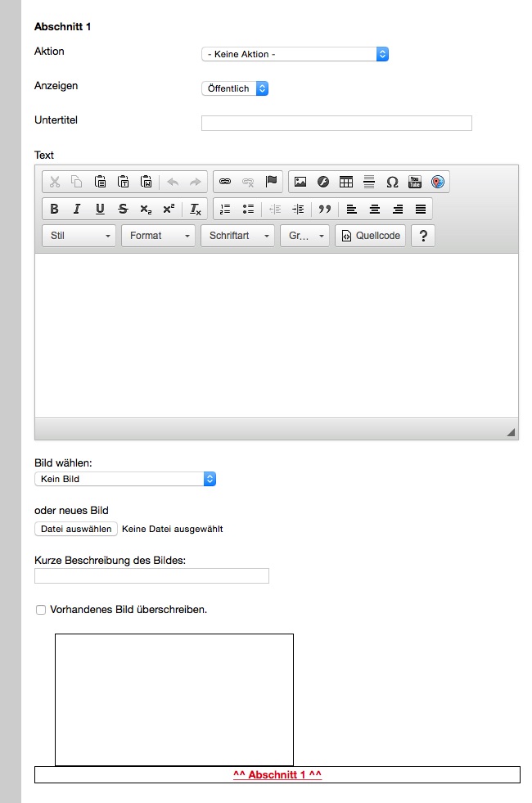Embed a YouTube video via the toolbar

415,182
